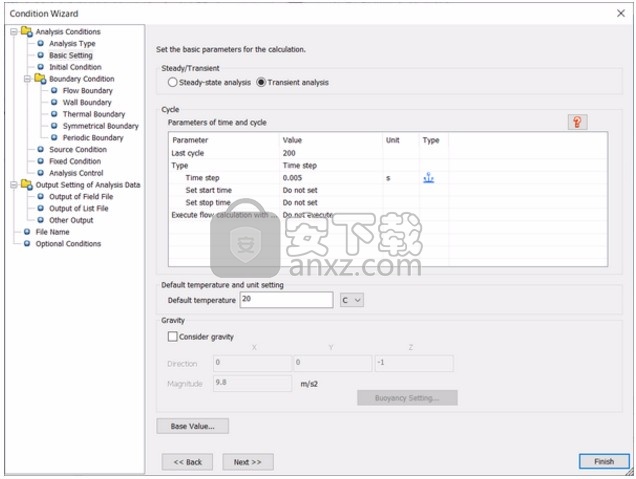Click the << Back button
Screen dimensions: 636x479
(x=187, y=462)
